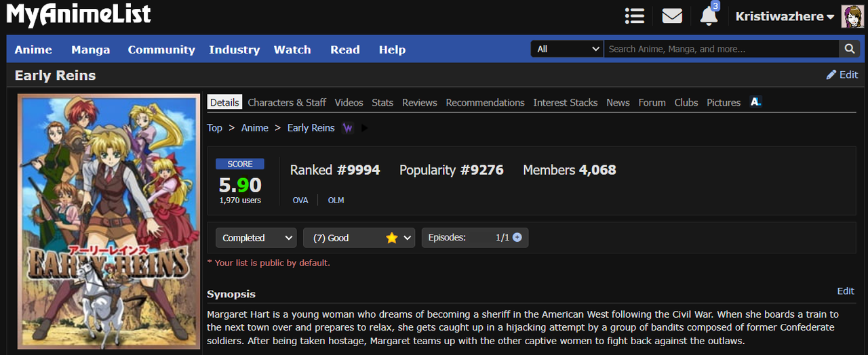This screenshot has width=868, height=355.
Task: Switch to the Stats tab
Action: 382,102
